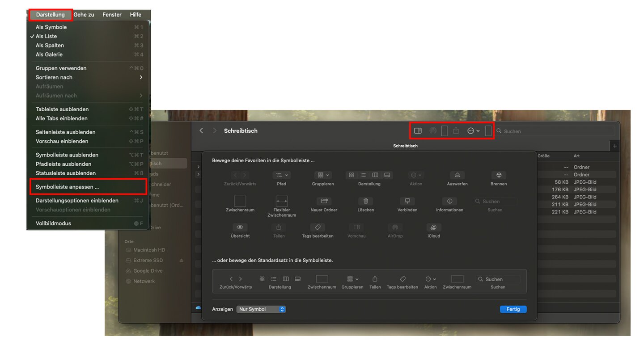Select the Verbinden server icon

tap(407, 201)
